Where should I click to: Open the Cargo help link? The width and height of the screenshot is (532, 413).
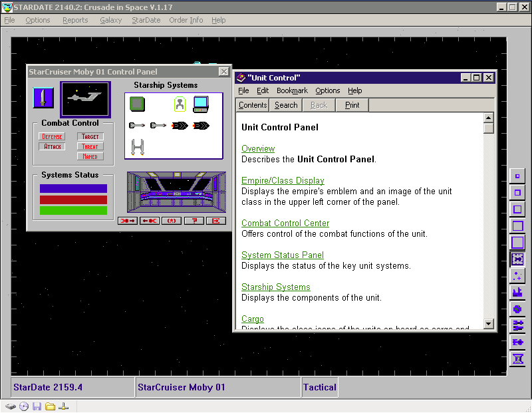[x=253, y=319]
